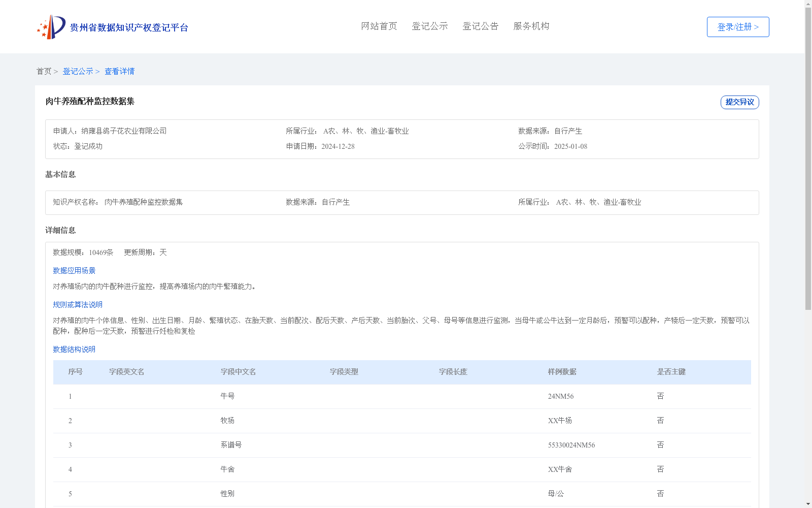812x508 pixels.
Task: Click data scale value 10469条
Action: pos(101,252)
